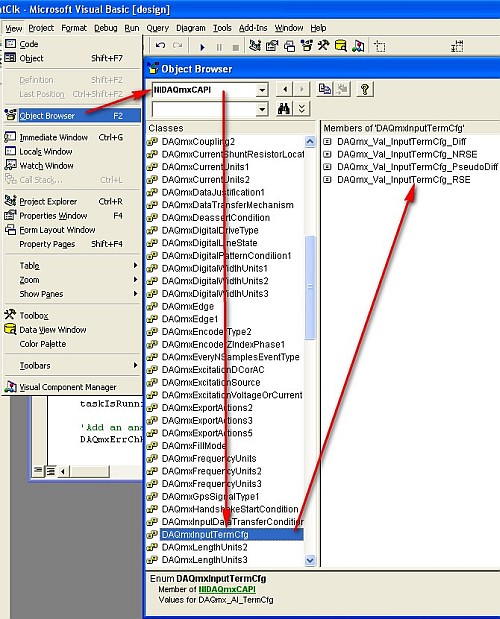Choose Locals Window menu entry

pos(72,152)
